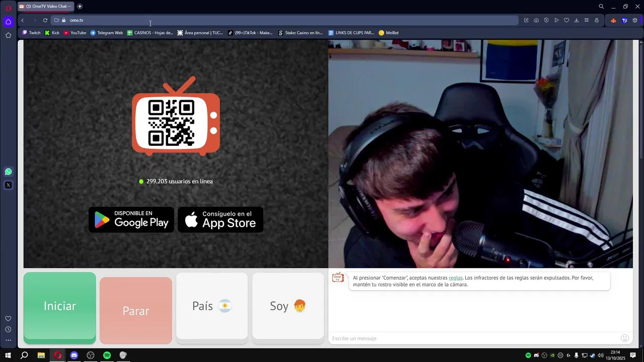Open Easy Setup sliders icon
The width and height of the screenshot is (644, 362).
click(587, 20)
